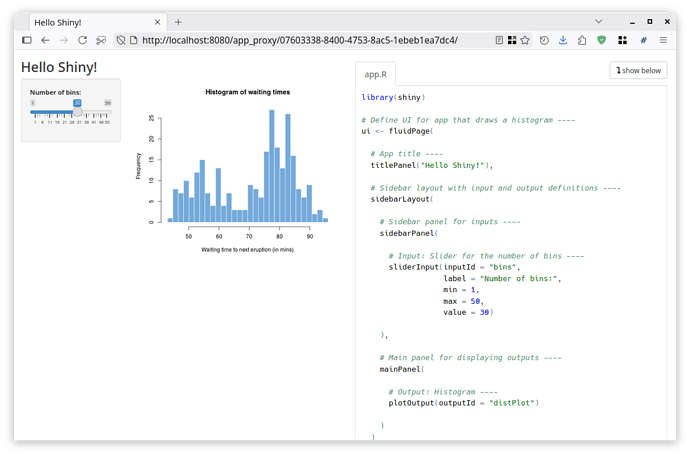The width and height of the screenshot is (690, 456).
Task: Open the browser hamburger menu
Action: 664,40
